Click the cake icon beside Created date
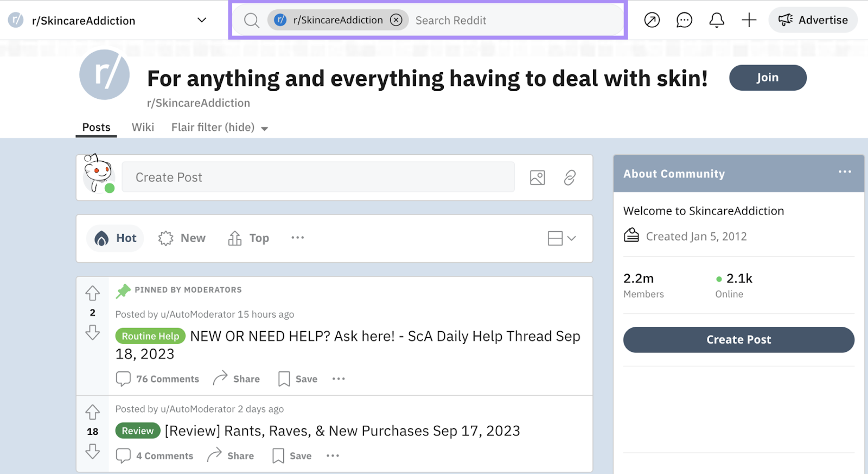Viewport: 868px width, 474px height. tap(631, 235)
